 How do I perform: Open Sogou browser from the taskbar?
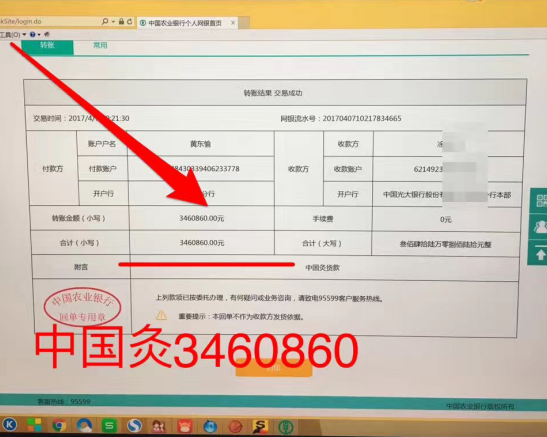point(134,425)
